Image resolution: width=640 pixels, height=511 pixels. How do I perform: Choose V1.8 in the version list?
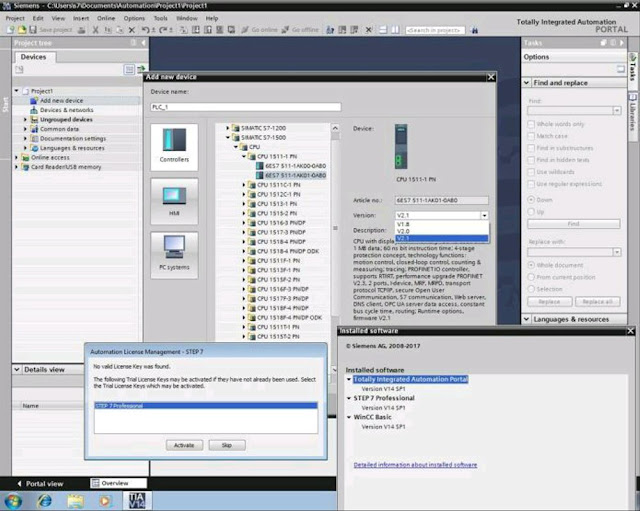[442, 224]
